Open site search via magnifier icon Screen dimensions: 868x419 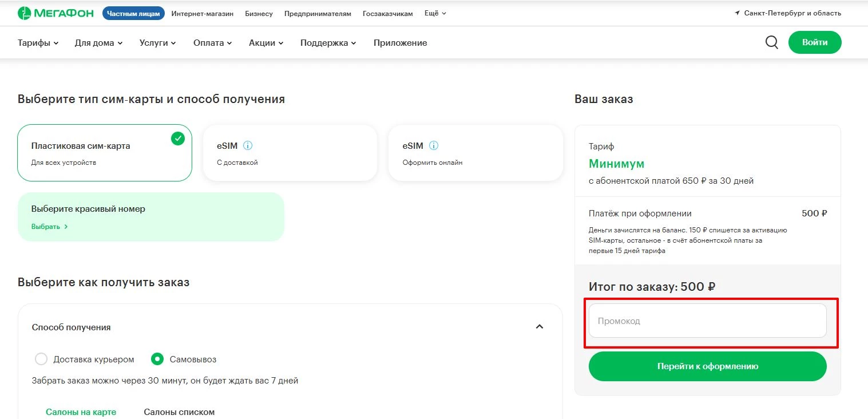771,42
